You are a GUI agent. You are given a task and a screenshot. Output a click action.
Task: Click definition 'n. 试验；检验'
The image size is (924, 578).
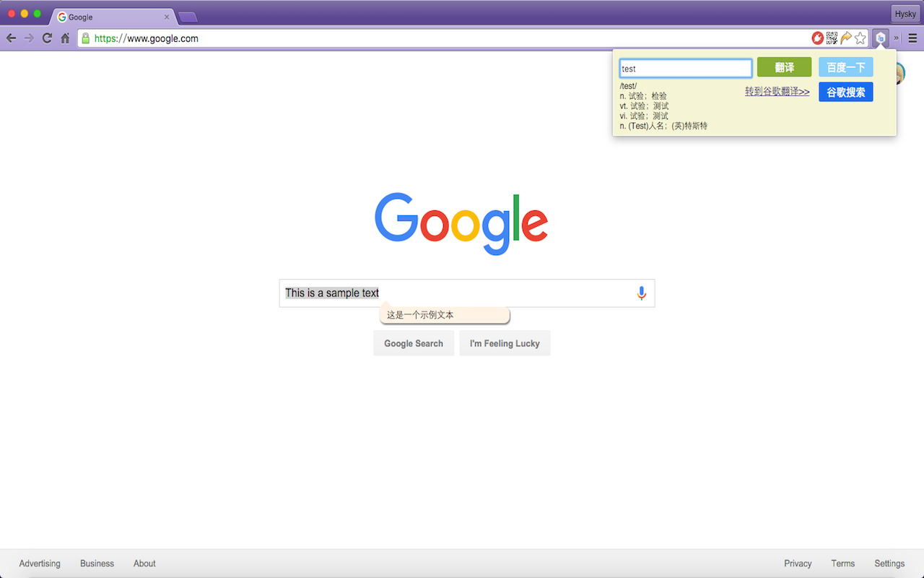[x=643, y=96]
